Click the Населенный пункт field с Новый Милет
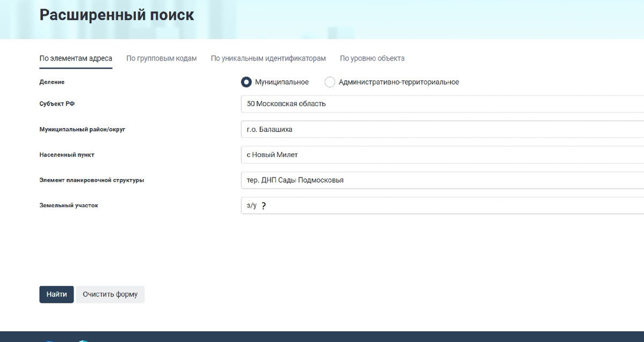Viewport: 644px width, 342px height. [x=442, y=155]
